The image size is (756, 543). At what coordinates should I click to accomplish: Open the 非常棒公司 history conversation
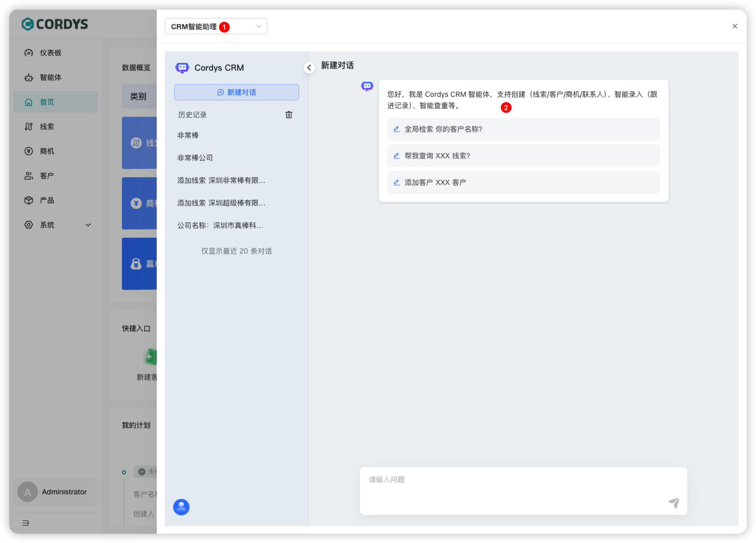(x=195, y=158)
